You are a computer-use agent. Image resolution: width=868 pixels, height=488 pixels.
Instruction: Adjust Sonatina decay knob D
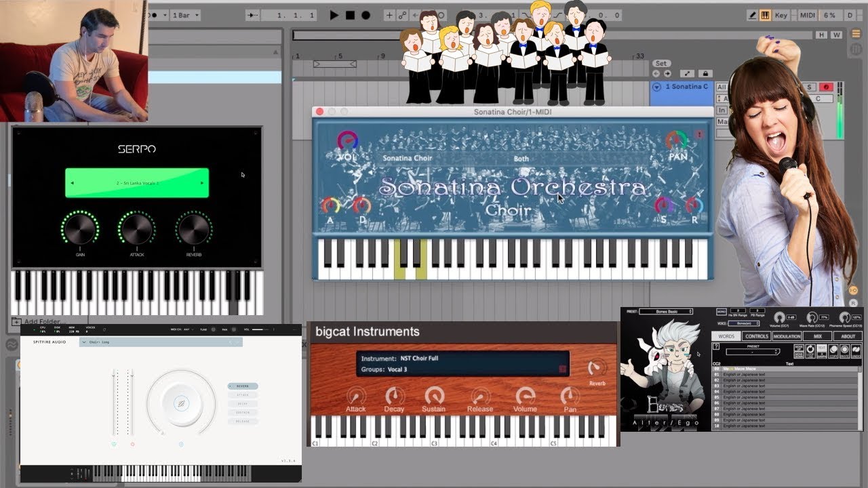pyautogui.click(x=361, y=206)
